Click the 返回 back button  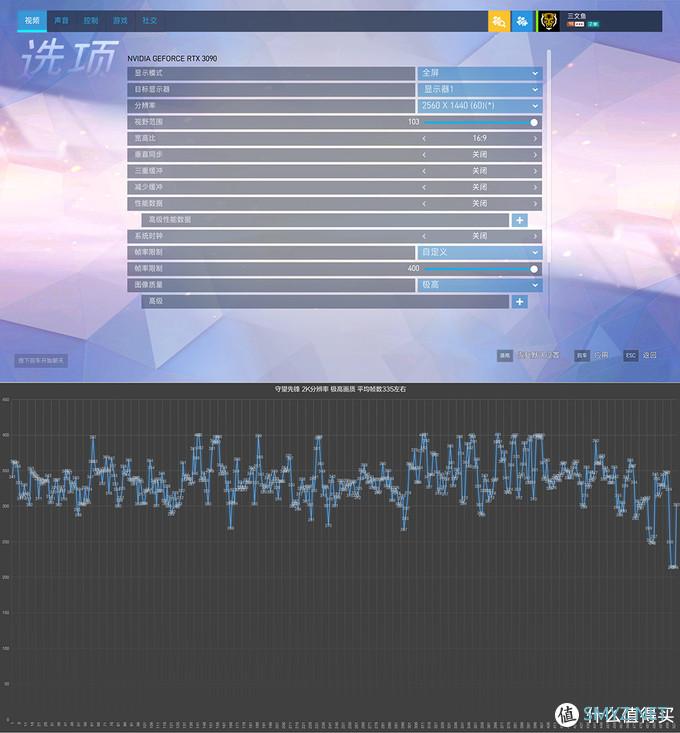pos(649,355)
